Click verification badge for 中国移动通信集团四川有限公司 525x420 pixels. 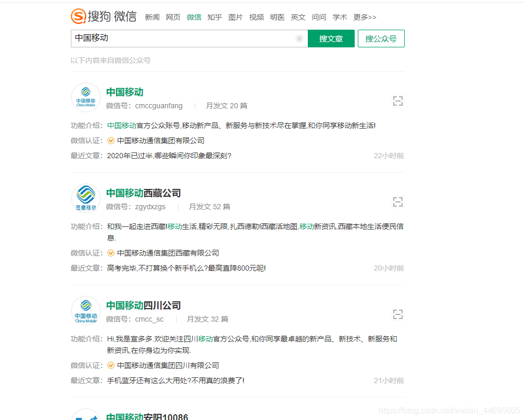tap(111, 365)
